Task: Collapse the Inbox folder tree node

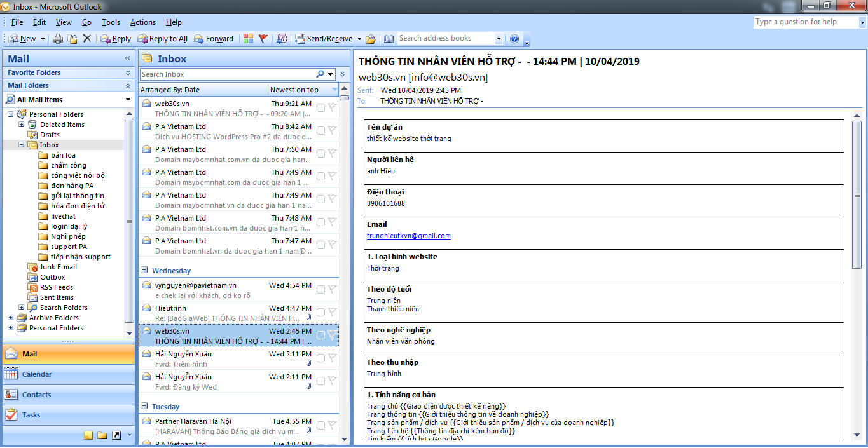Action: (21, 145)
